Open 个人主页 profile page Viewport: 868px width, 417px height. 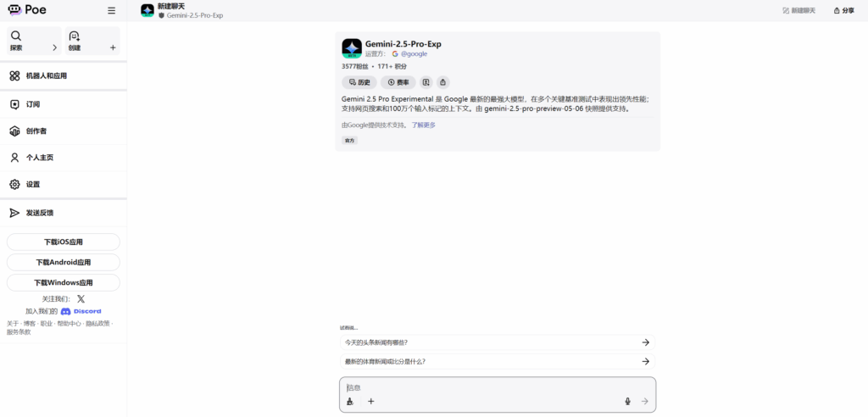63,158
